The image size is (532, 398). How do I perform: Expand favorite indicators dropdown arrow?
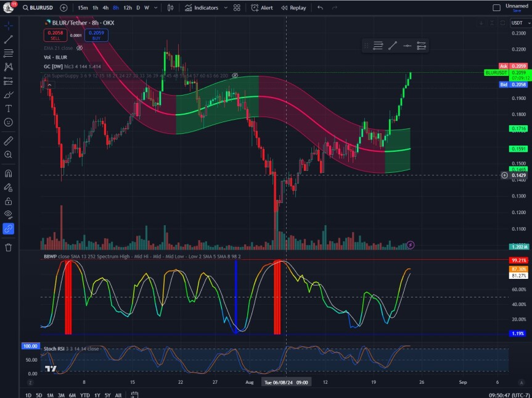coord(226,8)
